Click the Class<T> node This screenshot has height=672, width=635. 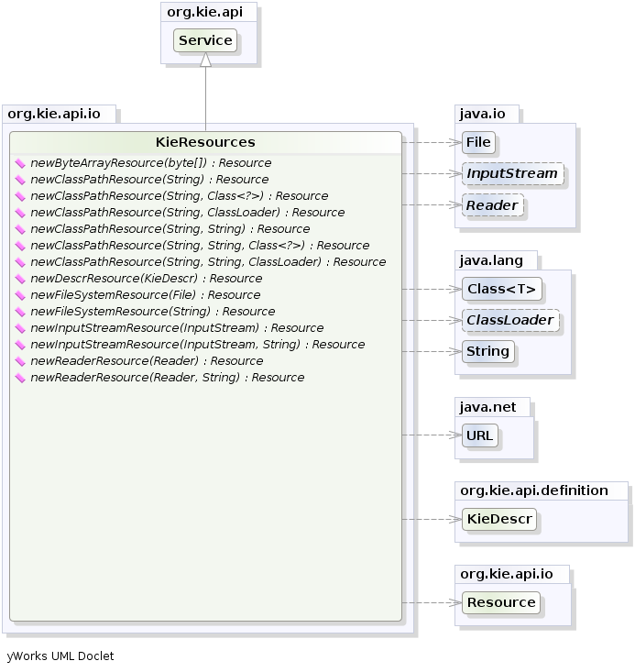[x=501, y=289]
